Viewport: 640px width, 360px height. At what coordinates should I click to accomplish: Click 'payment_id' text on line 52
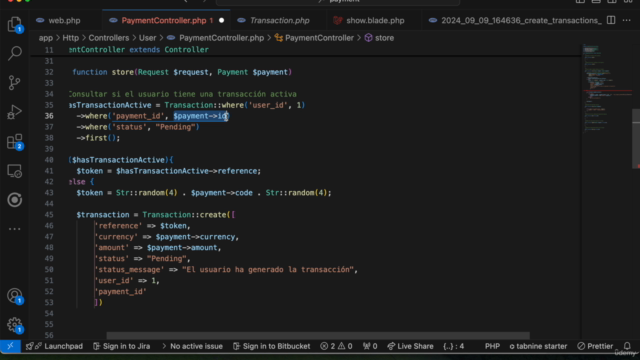[121, 291]
